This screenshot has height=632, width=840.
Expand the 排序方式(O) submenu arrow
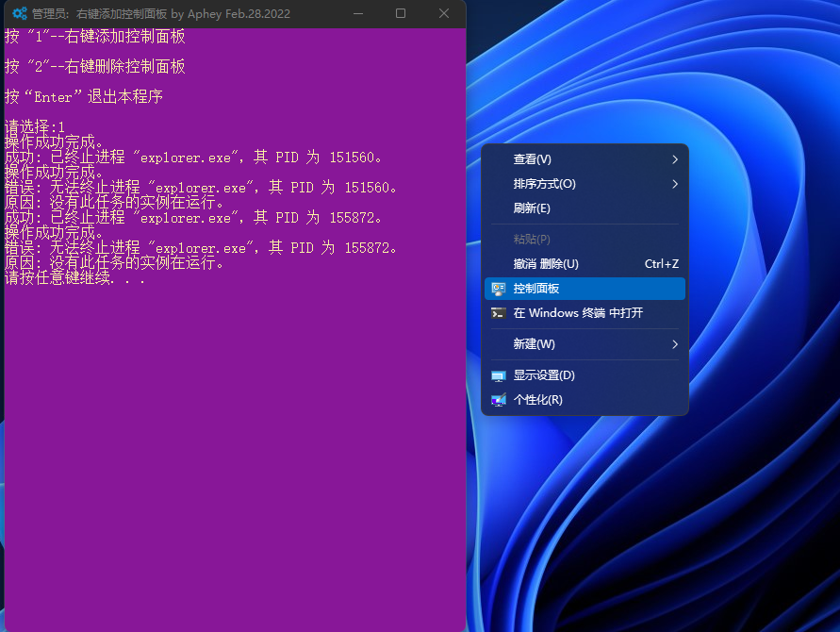tap(674, 184)
